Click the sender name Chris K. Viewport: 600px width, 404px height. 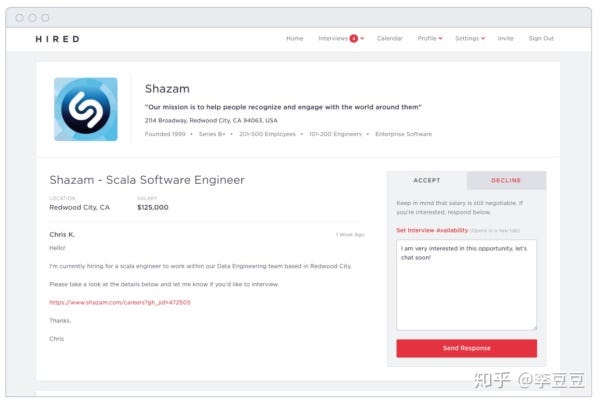point(62,235)
